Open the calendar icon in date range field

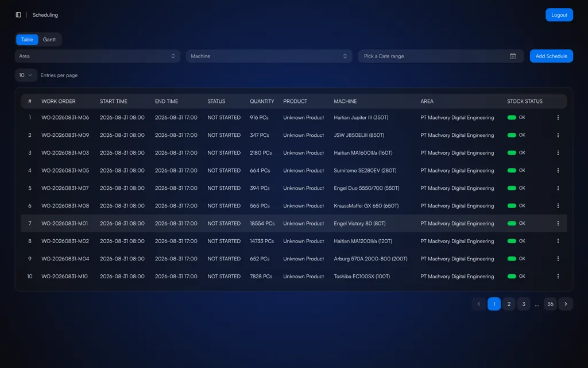point(513,56)
